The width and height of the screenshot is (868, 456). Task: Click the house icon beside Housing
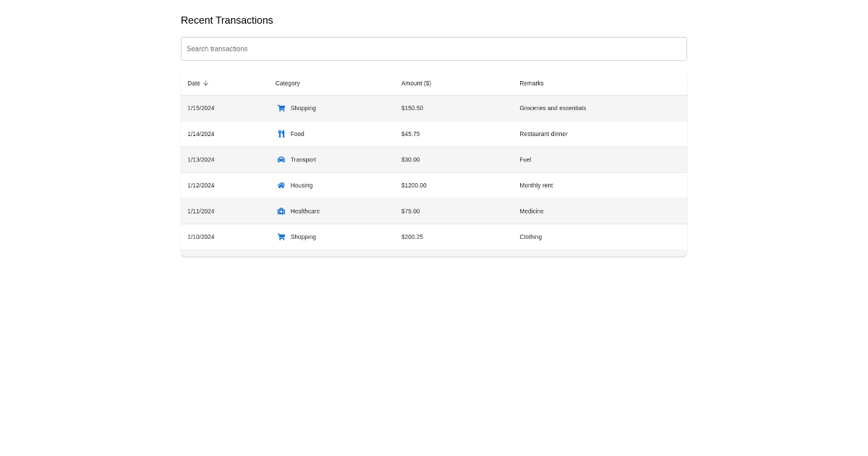pyautogui.click(x=281, y=185)
